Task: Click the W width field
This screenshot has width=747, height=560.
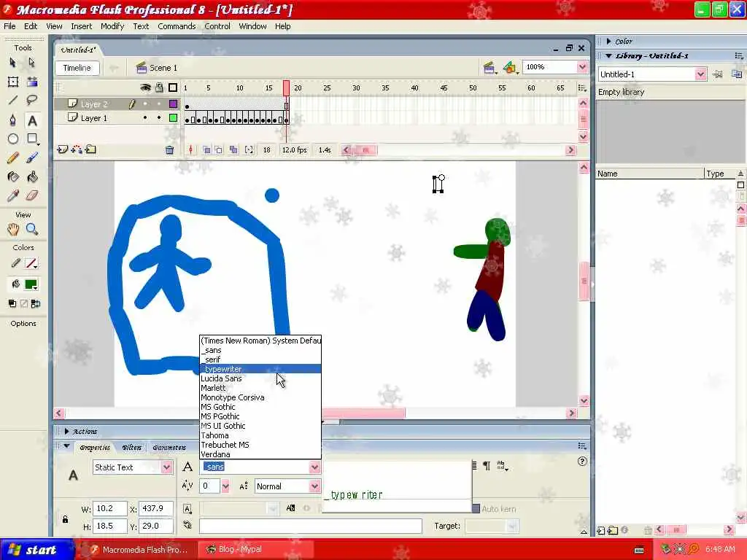Action: [x=109, y=508]
